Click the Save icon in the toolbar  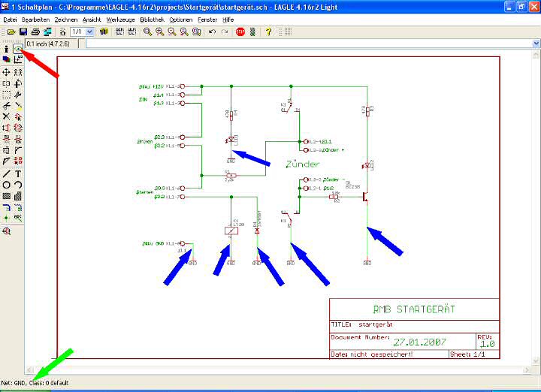click(x=23, y=32)
